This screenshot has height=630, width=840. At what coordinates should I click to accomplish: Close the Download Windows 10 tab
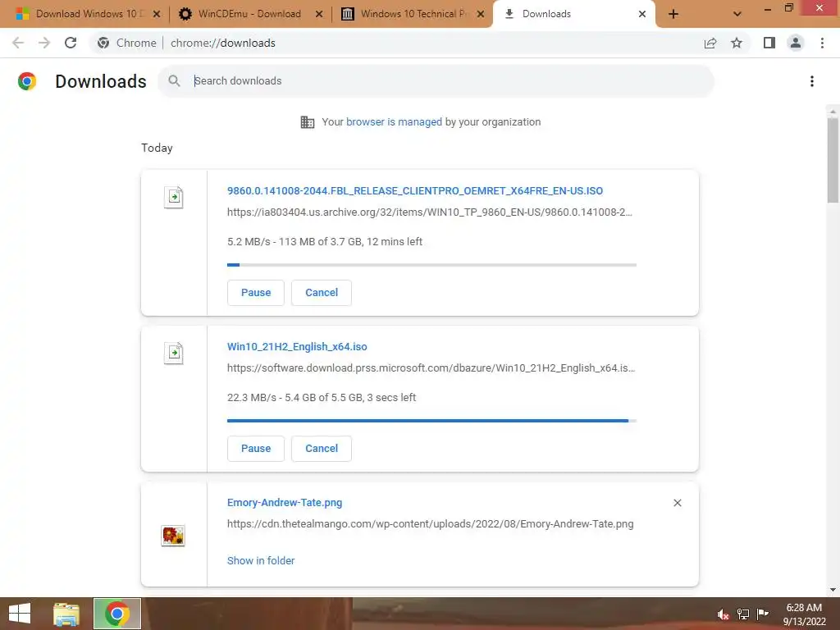(157, 14)
